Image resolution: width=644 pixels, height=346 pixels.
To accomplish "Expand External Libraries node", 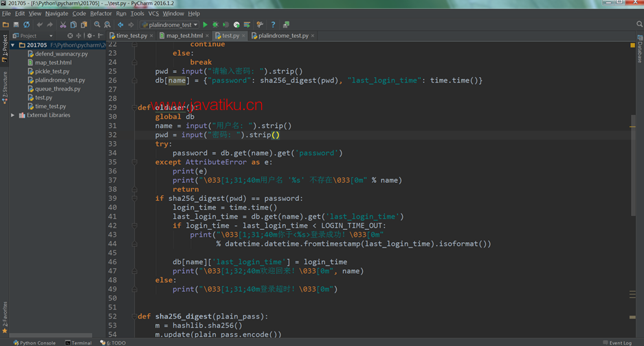I will tap(13, 115).
